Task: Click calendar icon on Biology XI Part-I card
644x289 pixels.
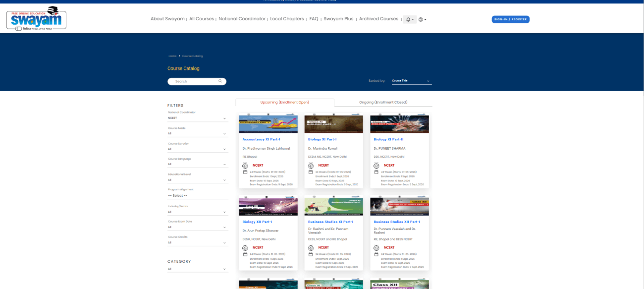Action: (x=311, y=172)
